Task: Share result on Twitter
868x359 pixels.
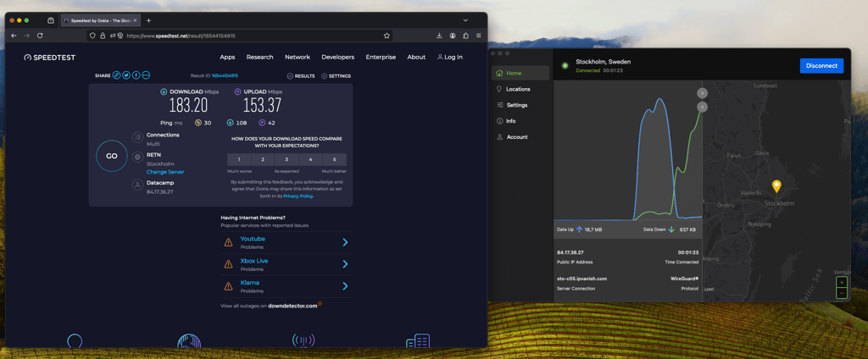Action: (x=126, y=75)
